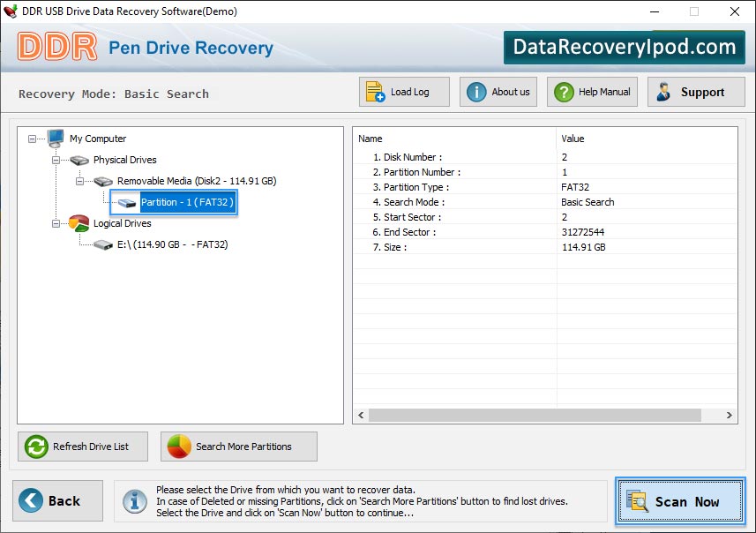Viewport: 756px width, 533px height.
Task: Click the horizontal scrollbar thumb
Action: pyautogui.click(x=535, y=415)
